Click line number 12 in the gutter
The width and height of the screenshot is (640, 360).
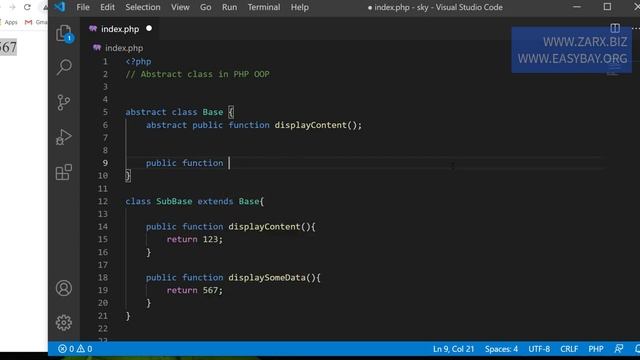(103, 201)
